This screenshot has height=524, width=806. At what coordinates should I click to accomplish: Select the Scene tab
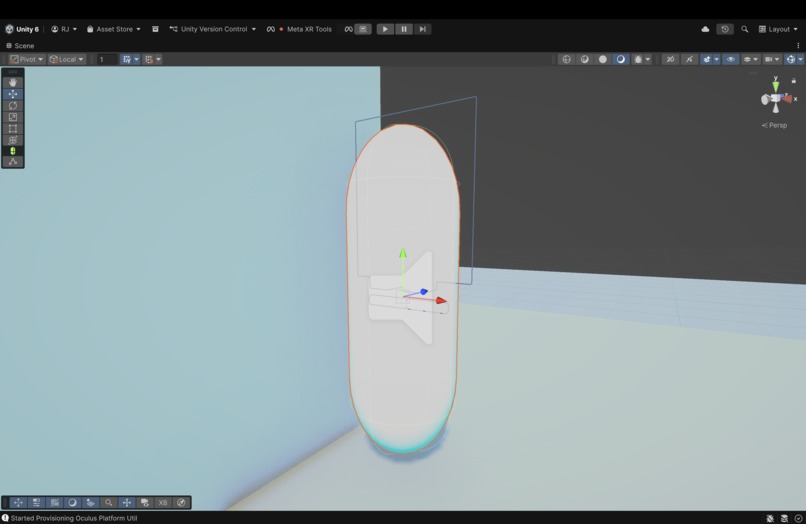point(20,46)
